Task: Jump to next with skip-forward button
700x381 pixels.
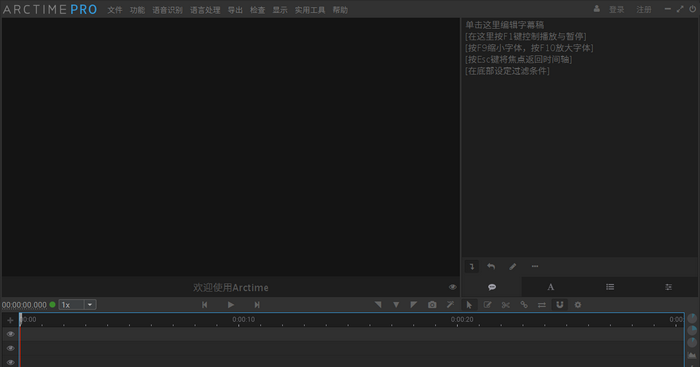Action: (257, 305)
